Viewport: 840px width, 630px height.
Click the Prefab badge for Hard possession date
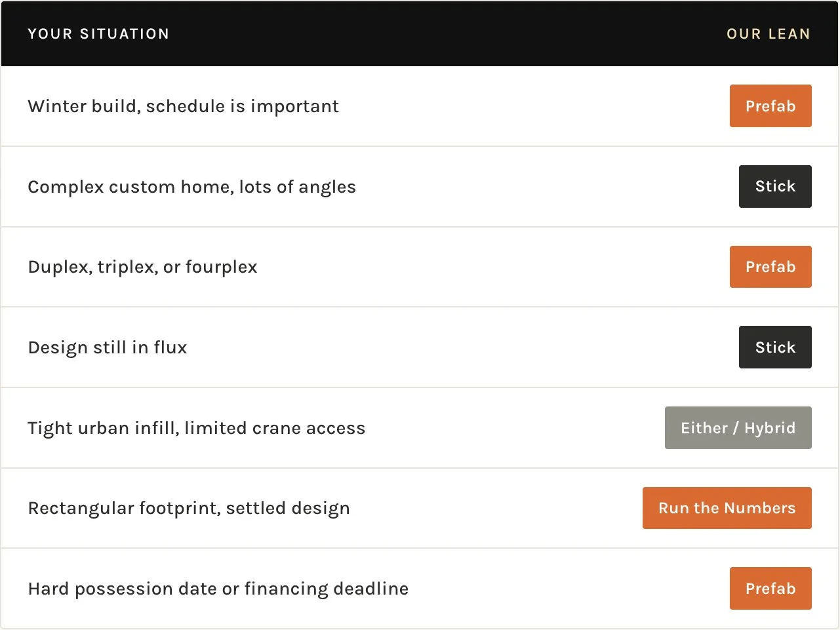point(770,589)
